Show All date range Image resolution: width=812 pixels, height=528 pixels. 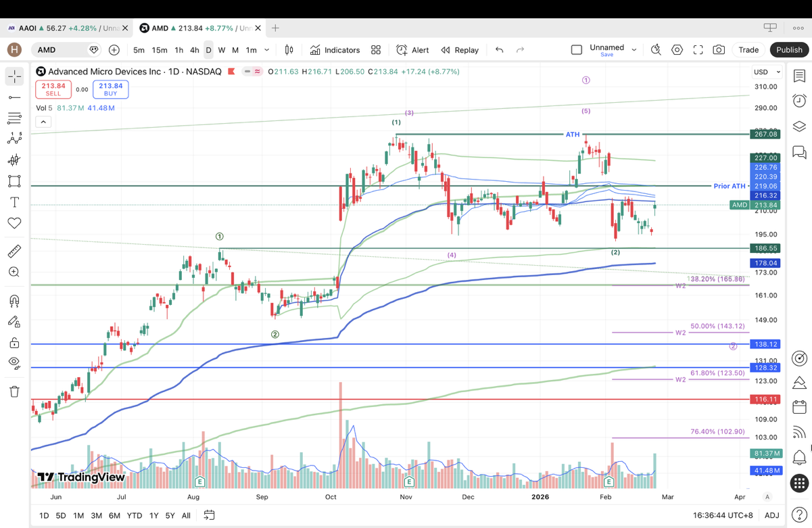186,515
